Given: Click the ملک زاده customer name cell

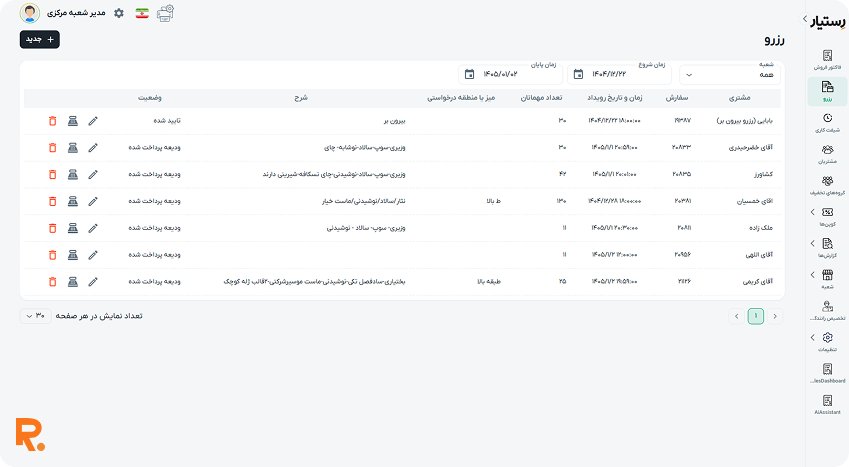Looking at the screenshot, I should 761,228.
